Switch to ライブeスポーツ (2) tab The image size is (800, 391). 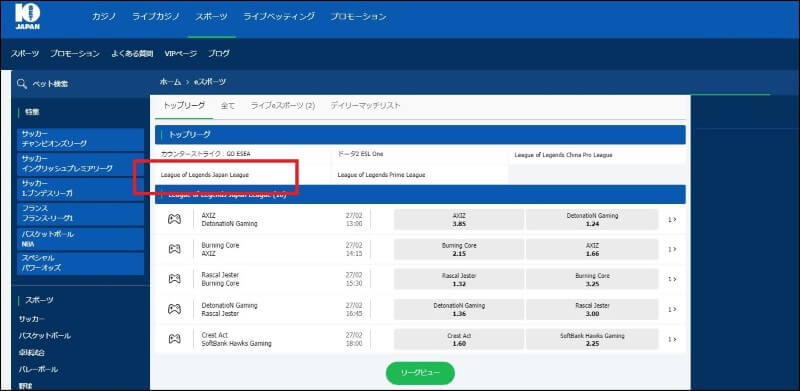tap(283, 106)
